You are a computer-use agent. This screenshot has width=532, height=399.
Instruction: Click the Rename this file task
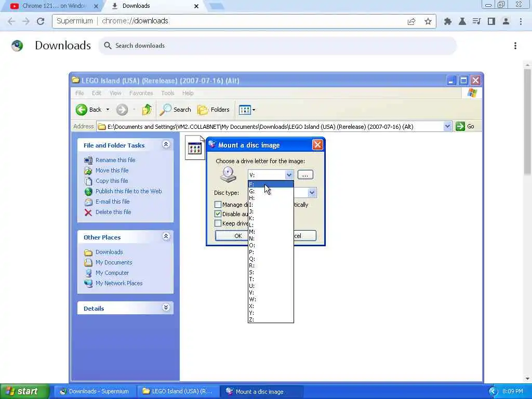[x=115, y=160]
